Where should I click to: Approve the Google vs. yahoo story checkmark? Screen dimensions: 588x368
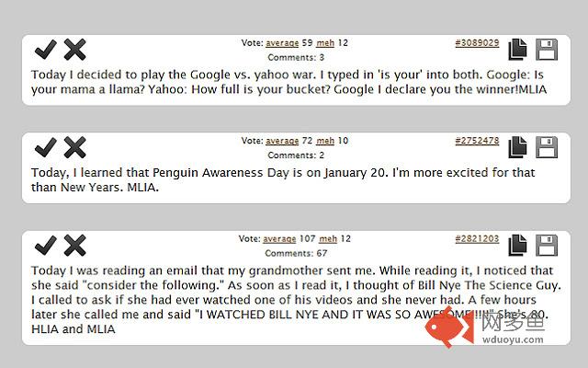click(45, 50)
